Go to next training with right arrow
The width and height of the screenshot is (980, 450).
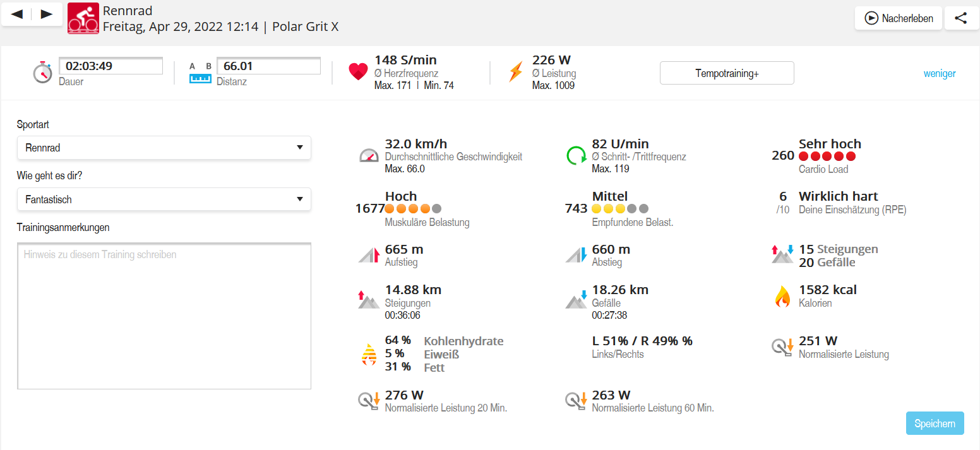click(x=47, y=15)
